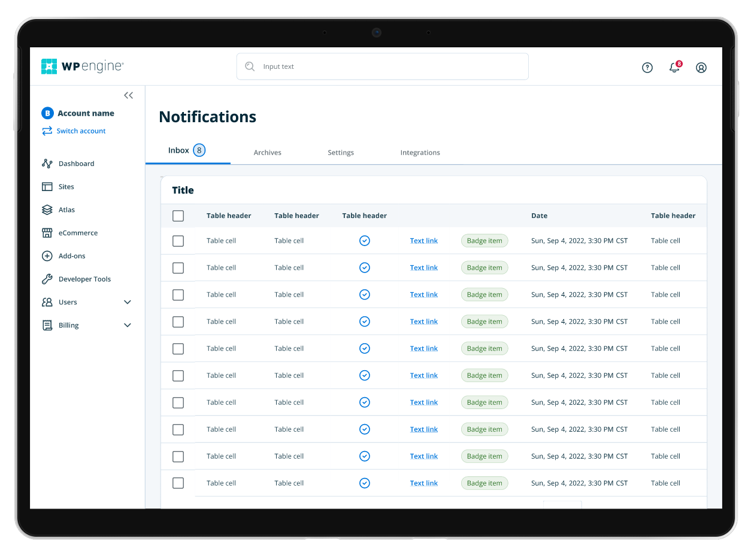Open the user profile icon
This screenshot has width=751, height=560.
click(x=701, y=68)
